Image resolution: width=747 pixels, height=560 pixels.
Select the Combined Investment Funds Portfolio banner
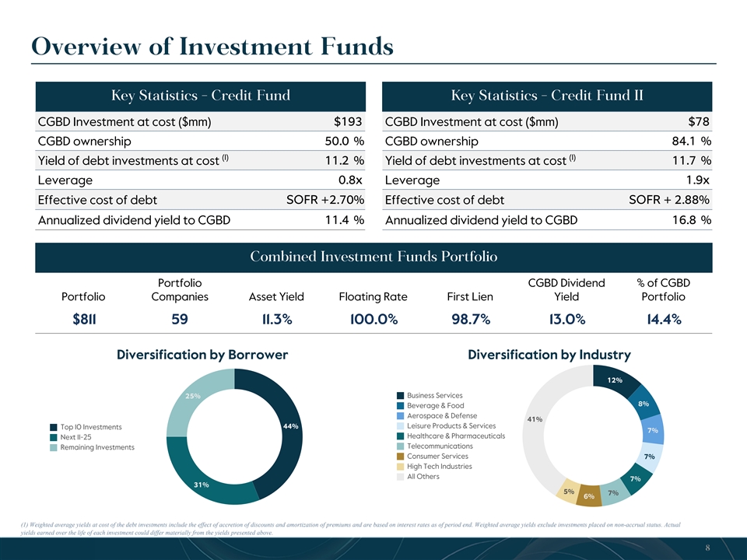(x=373, y=256)
